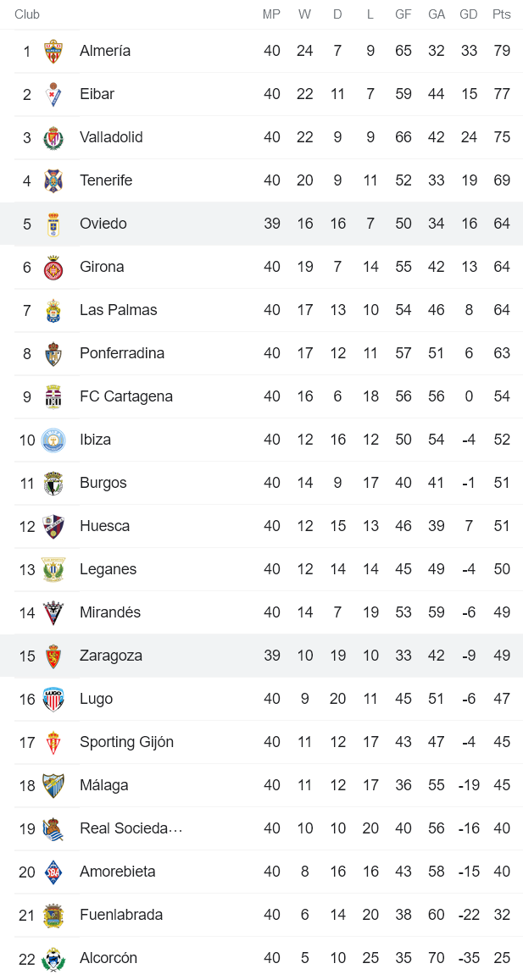Screen dimensions: 523x980
Task: Sort the table by Pts column
Action: click(500, 14)
